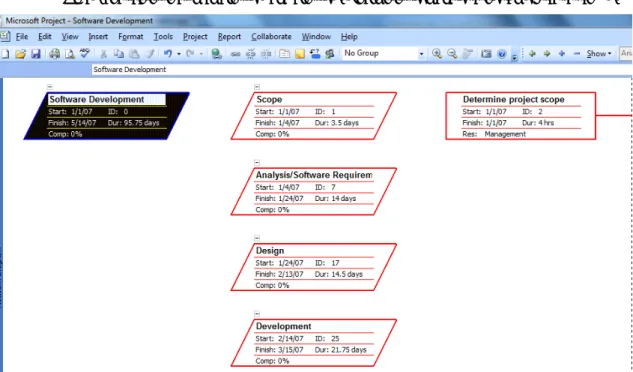This screenshot has height=372, width=633.
Task: Collapse the Software Development summary node
Action: (x=50, y=87)
